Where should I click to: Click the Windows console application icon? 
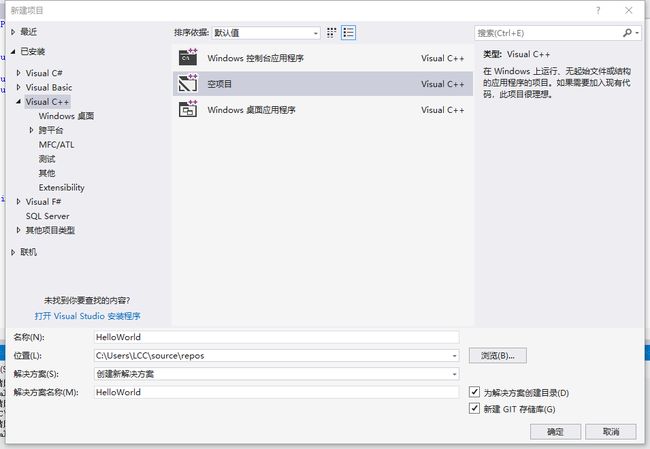[188, 57]
